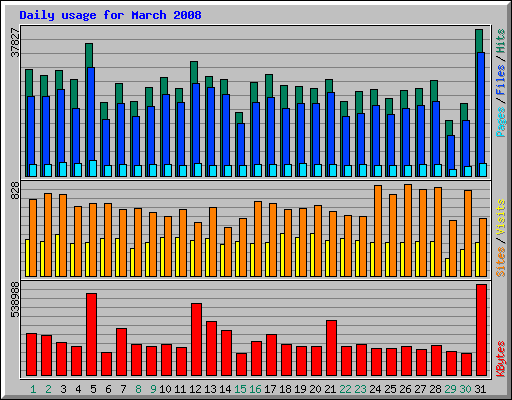Image resolution: width=512 pixels, height=400 pixels.
Task: Click day 18 on the x-axis
Action: click(x=285, y=389)
